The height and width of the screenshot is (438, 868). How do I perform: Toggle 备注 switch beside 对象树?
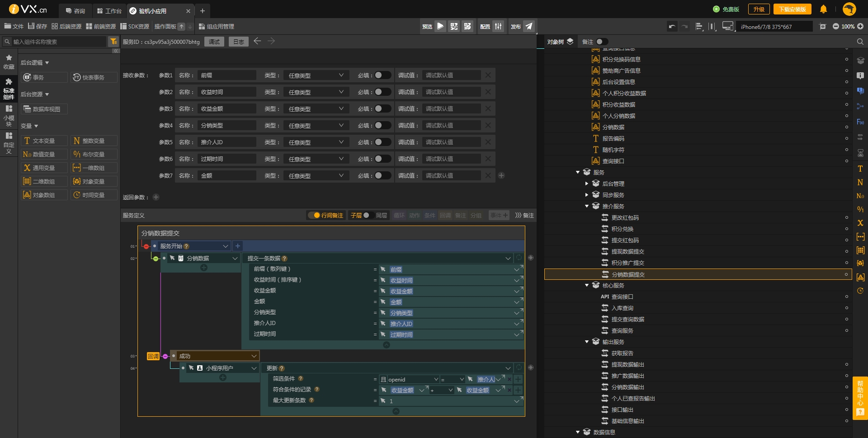coord(602,42)
